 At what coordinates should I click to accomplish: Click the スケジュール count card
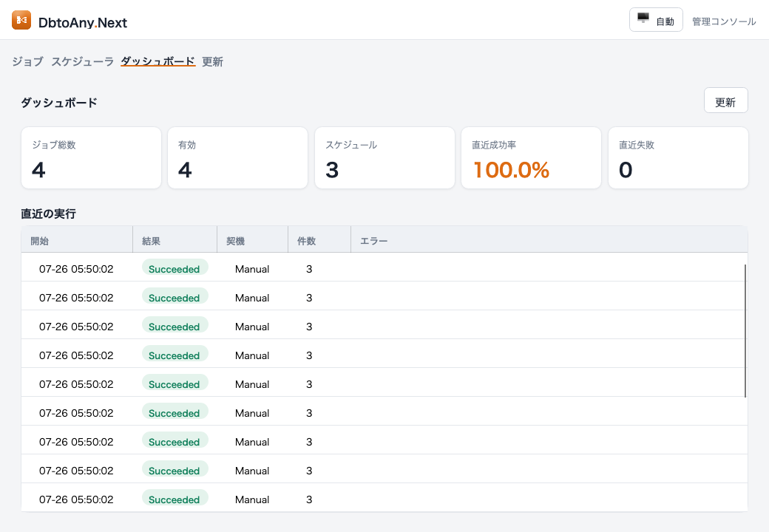[385, 157]
